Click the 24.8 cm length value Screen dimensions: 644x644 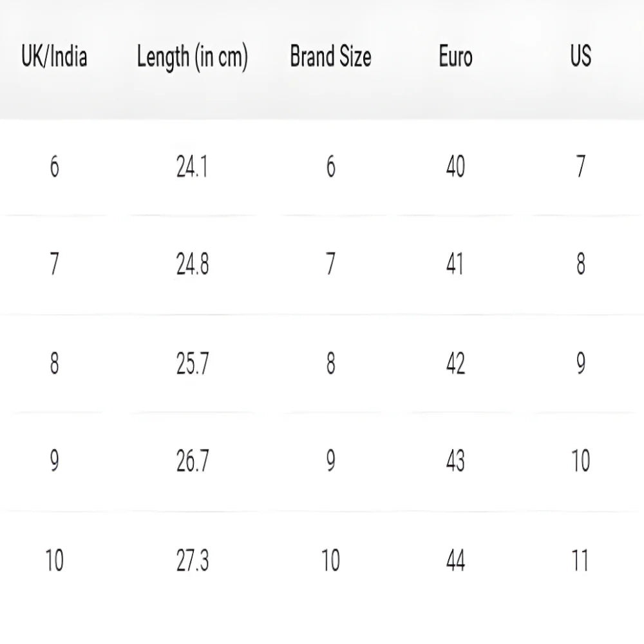coord(192,265)
